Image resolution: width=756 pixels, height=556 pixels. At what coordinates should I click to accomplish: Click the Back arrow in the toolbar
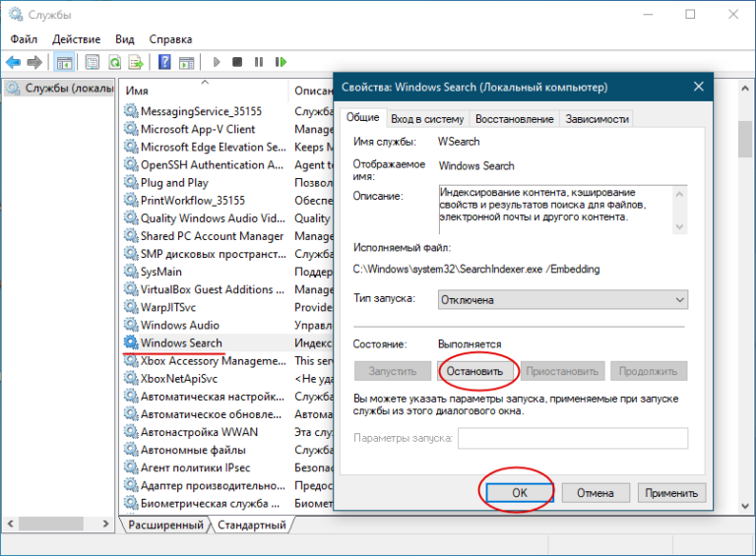coord(13,62)
